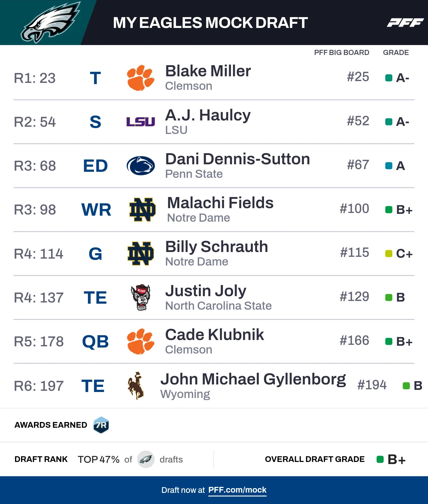Select the Dani Dennis-Sutton player name
Image resolution: width=428 pixels, height=504 pixels.
pos(237,159)
